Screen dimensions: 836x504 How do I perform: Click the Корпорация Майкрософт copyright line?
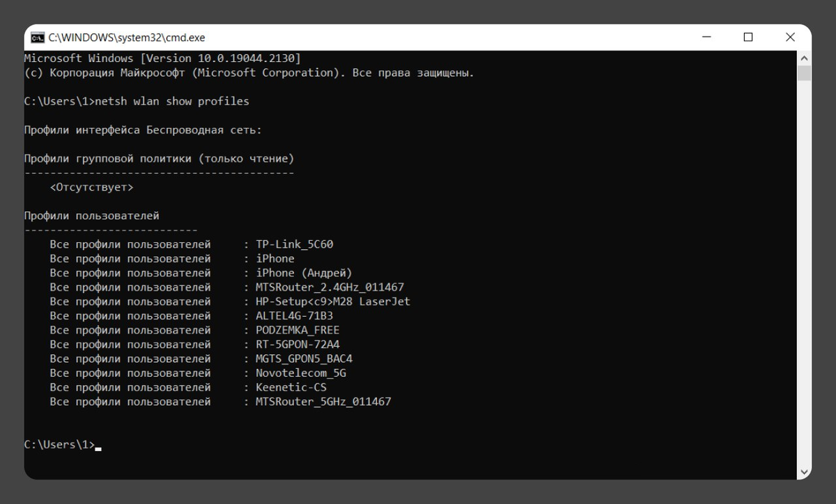tap(249, 72)
